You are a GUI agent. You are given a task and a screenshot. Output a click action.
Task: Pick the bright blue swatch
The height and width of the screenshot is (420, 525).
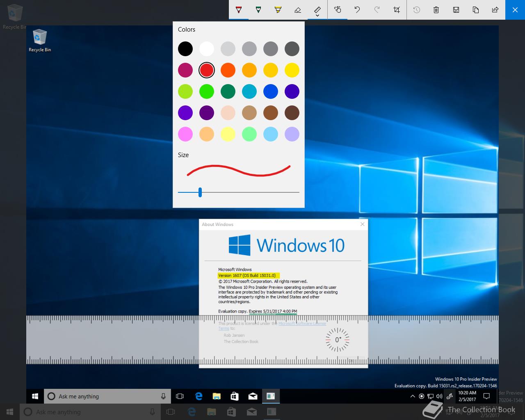point(271,91)
